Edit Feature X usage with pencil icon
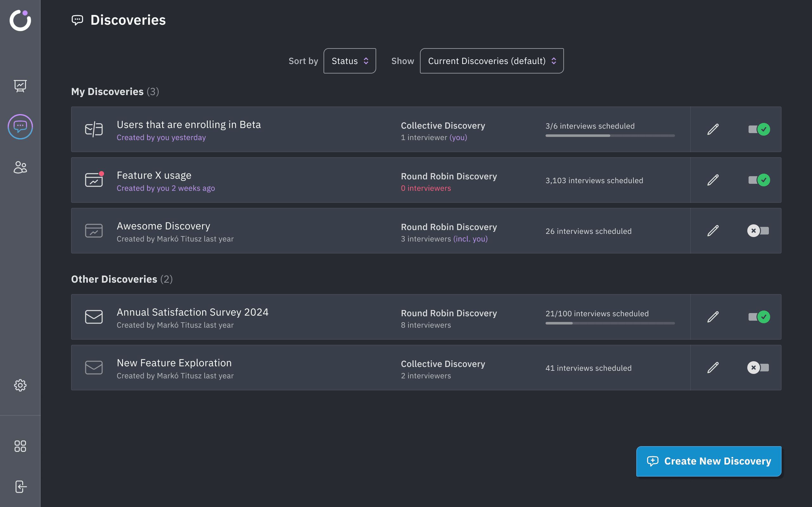Viewport: 812px width, 507px height. [713, 180]
